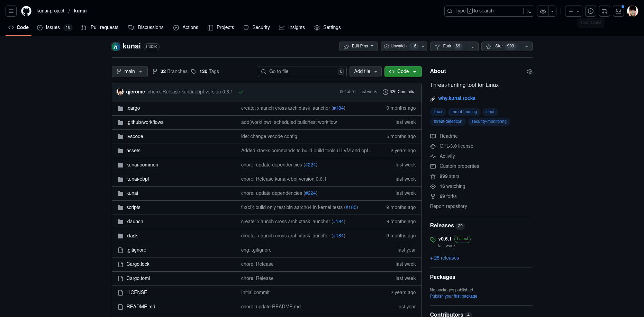View the 130 Tags list
Image resolution: width=644 pixels, height=317 pixels.
205,72
